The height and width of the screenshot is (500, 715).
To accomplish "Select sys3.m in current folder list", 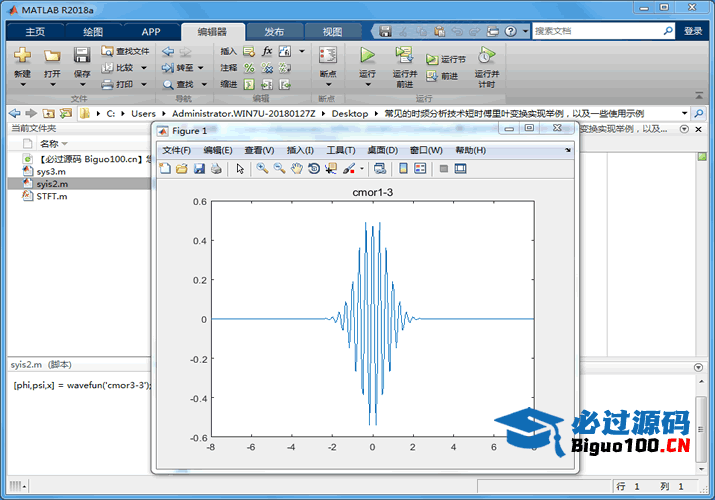I will (x=51, y=172).
